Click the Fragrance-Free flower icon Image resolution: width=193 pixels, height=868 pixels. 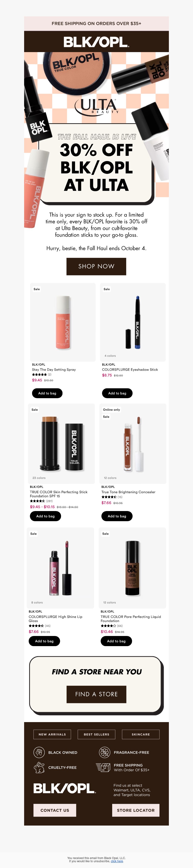(104, 752)
